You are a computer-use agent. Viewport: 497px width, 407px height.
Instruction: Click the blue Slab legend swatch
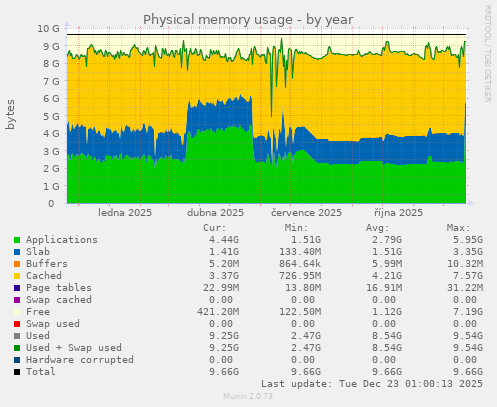click(17, 252)
